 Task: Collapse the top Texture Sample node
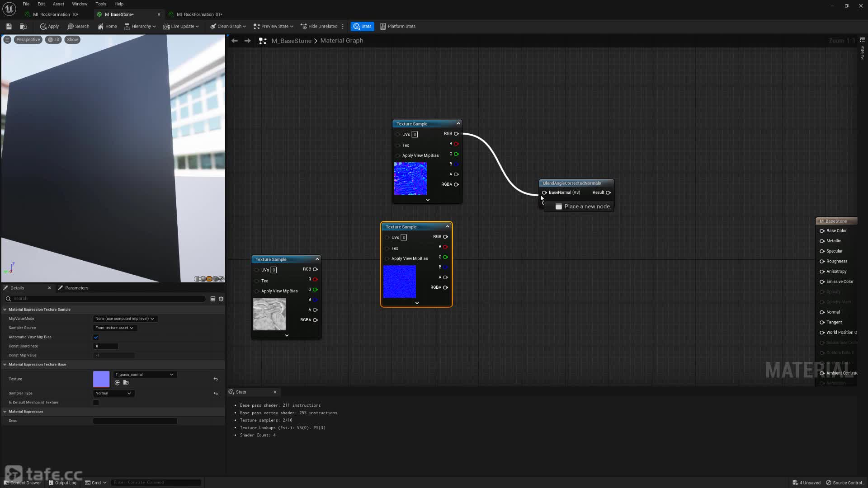click(x=458, y=123)
